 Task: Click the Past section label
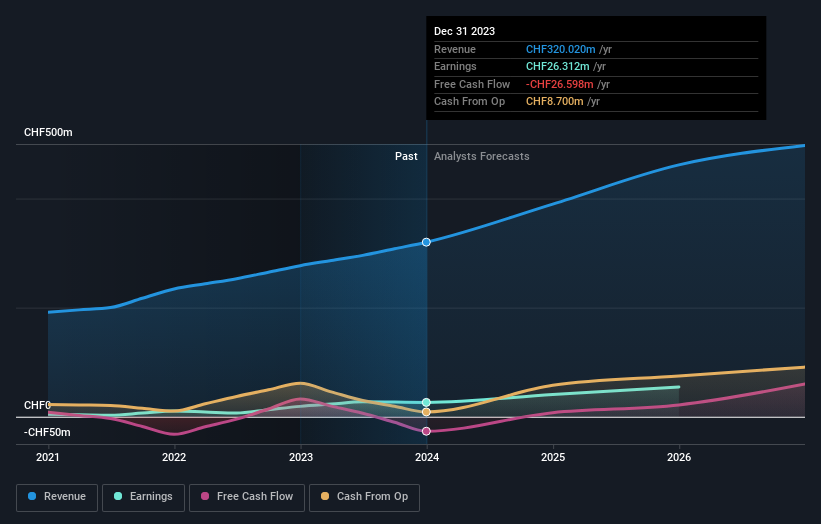[406, 156]
